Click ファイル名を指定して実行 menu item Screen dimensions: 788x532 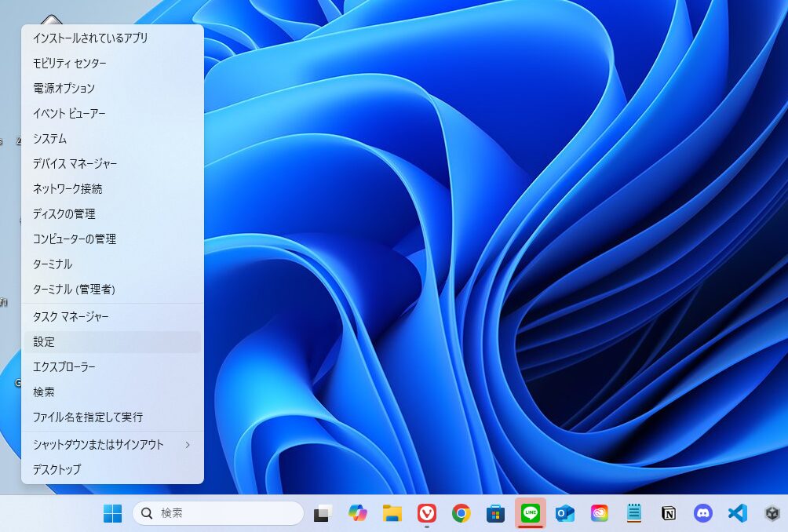tap(88, 417)
